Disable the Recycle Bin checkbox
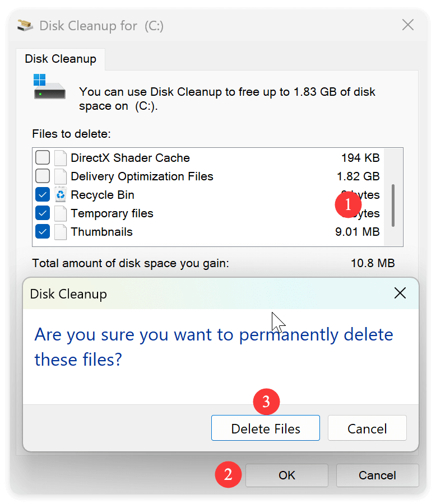The width and height of the screenshot is (436, 504). coord(43,194)
